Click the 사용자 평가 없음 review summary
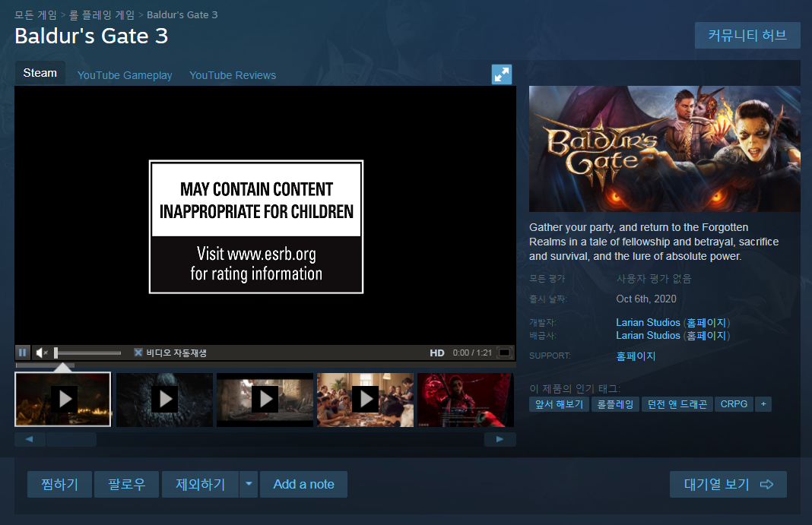 click(x=654, y=278)
